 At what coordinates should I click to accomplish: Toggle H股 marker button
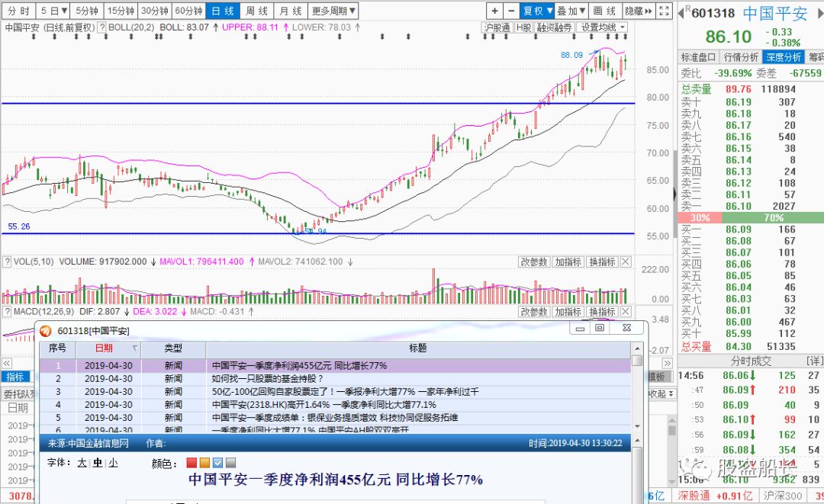[x=524, y=27]
